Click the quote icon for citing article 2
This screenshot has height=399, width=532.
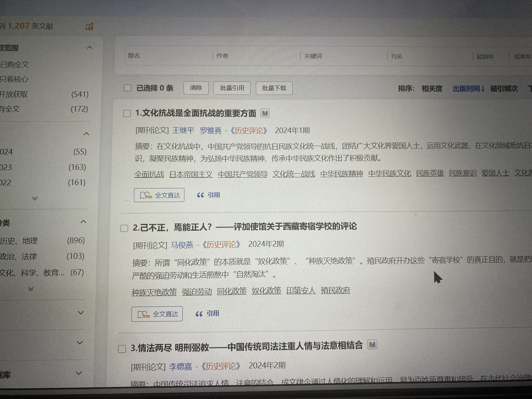[199, 314]
